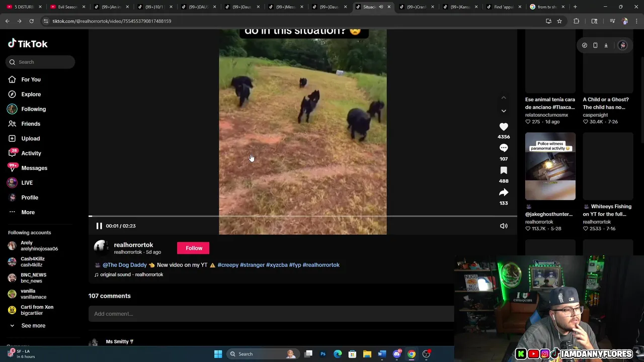Bookmark this page with the star icon
Image resolution: width=644 pixels, height=362 pixels.
pos(559,21)
